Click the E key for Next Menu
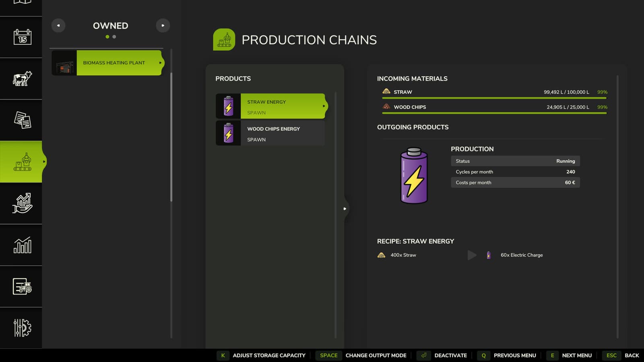Viewport: 644px width, 362px height. (x=552, y=356)
